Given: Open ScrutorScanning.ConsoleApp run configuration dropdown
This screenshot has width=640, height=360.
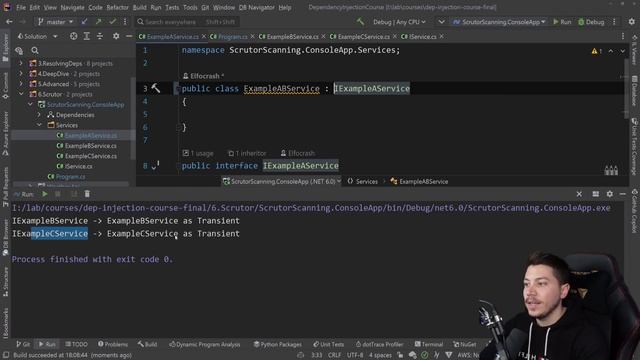Looking at the screenshot, I should (499, 22).
